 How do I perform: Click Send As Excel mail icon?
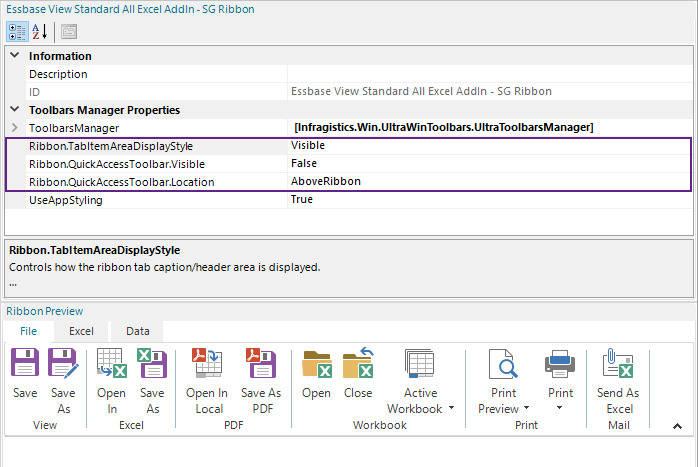tap(618, 362)
